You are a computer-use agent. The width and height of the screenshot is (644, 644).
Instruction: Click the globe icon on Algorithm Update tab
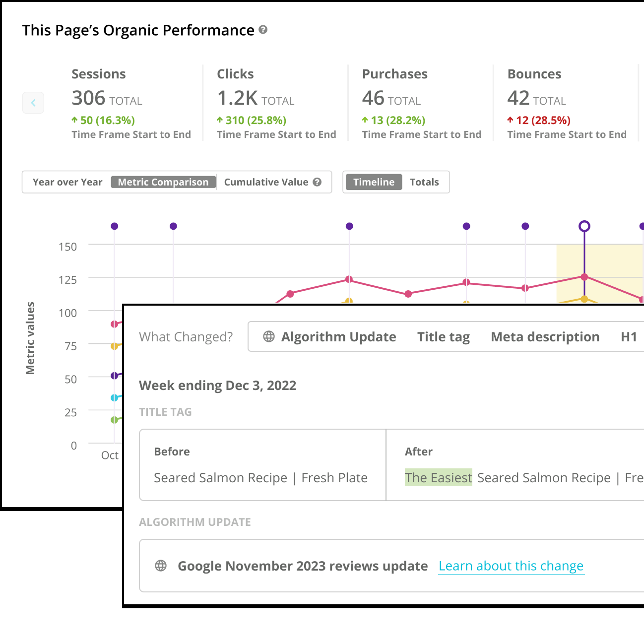[269, 336]
